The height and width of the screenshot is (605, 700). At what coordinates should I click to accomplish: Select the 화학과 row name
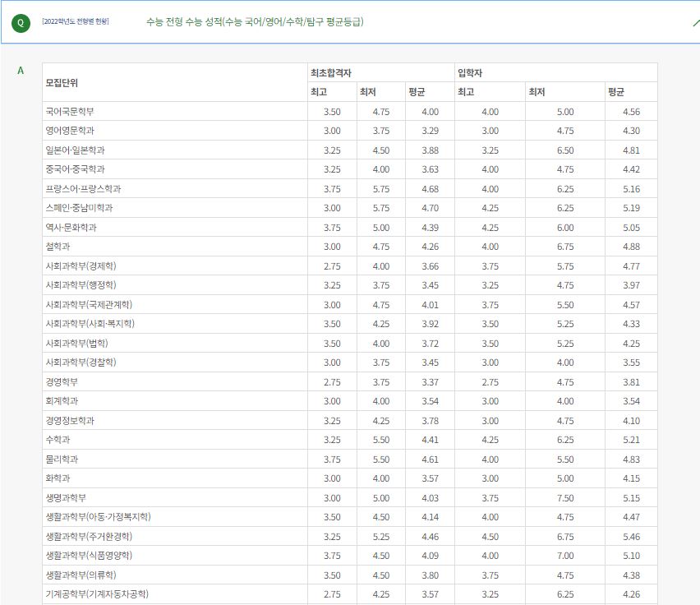click(x=58, y=478)
